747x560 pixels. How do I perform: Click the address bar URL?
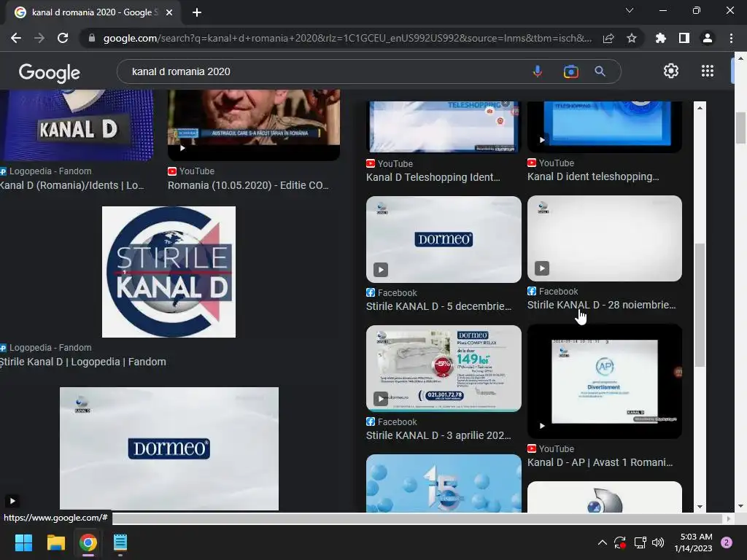pyautogui.click(x=347, y=38)
